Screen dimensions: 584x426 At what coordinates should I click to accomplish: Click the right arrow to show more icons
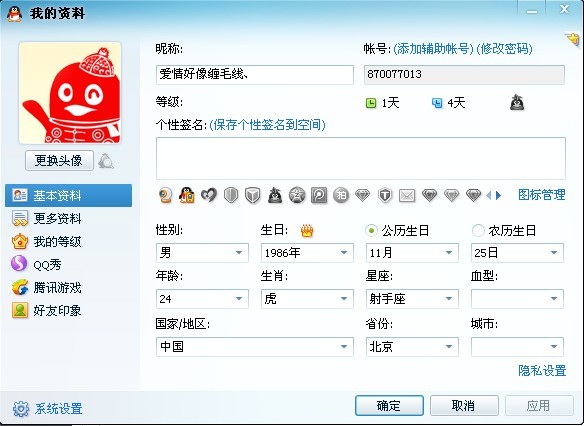498,195
